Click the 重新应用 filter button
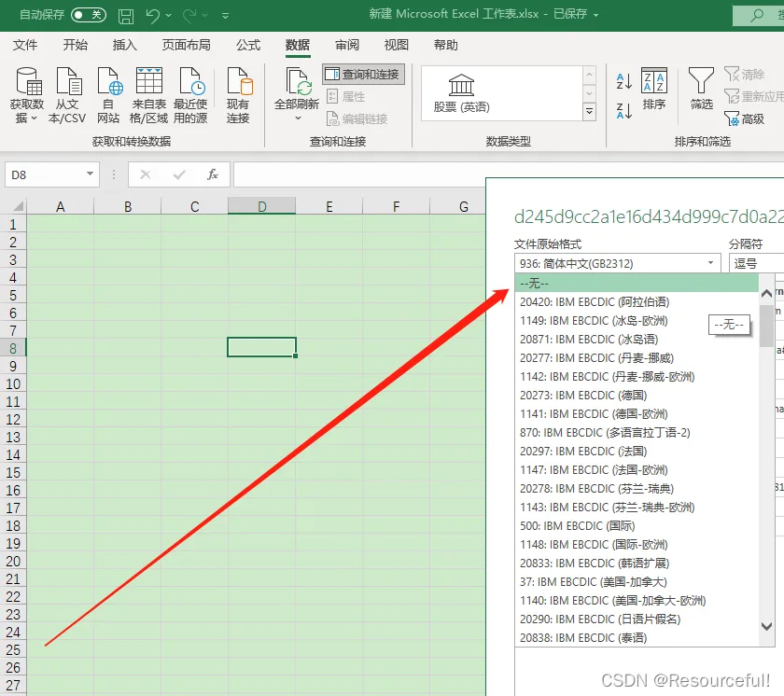784x696 pixels. [753, 96]
